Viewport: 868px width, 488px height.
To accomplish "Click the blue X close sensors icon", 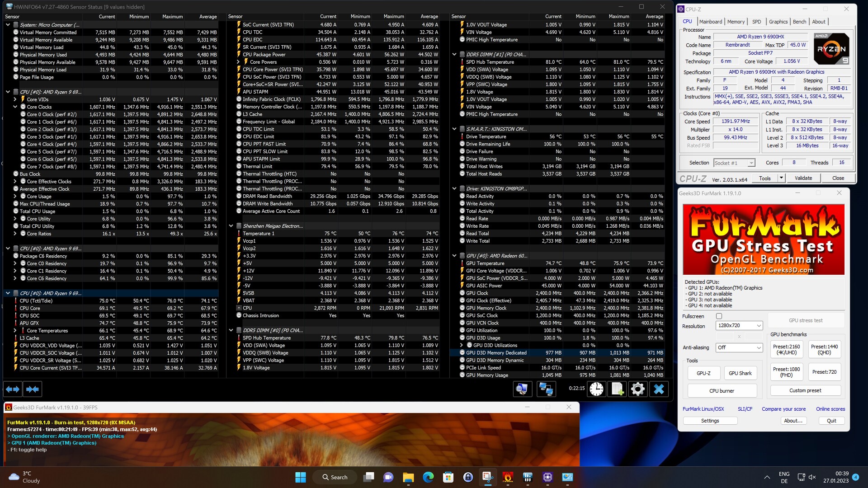I will point(659,389).
